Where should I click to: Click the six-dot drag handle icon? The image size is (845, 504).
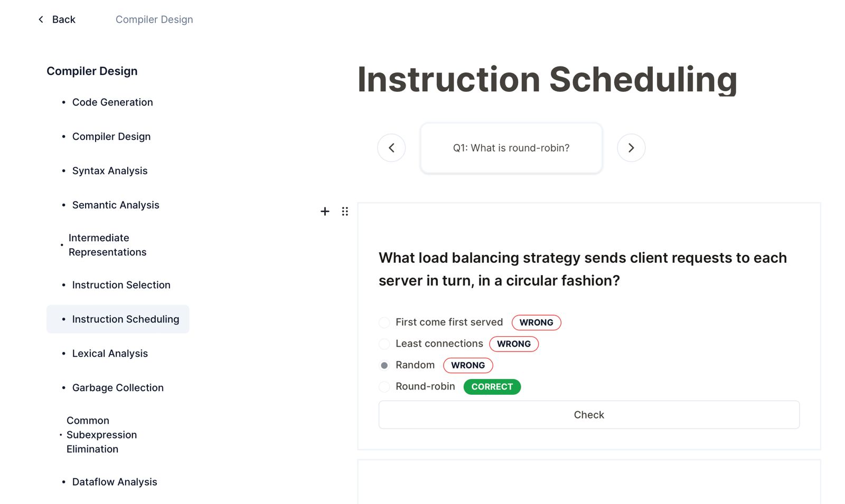pyautogui.click(x=345, y=212)
